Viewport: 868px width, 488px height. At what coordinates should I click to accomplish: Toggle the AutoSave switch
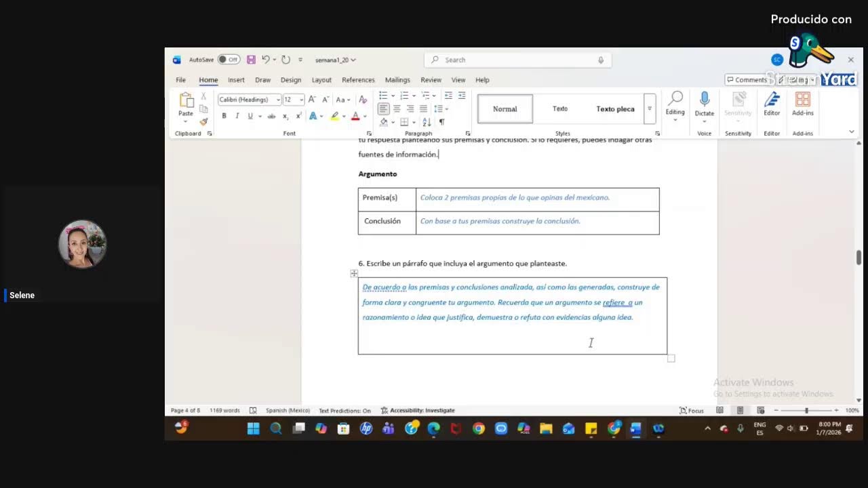(x=229, y=60)
